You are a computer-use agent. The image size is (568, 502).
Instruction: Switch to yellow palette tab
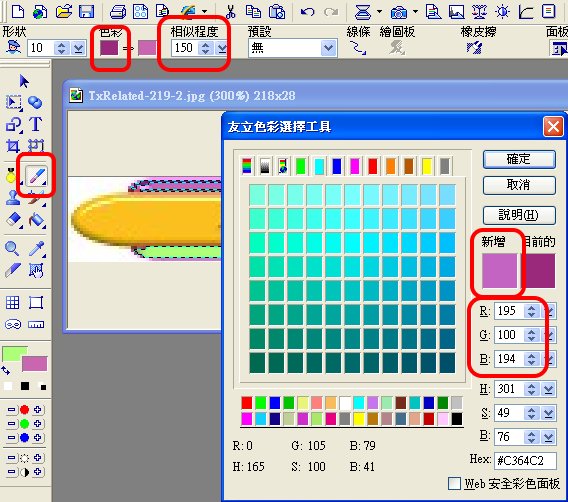(427, 166)
